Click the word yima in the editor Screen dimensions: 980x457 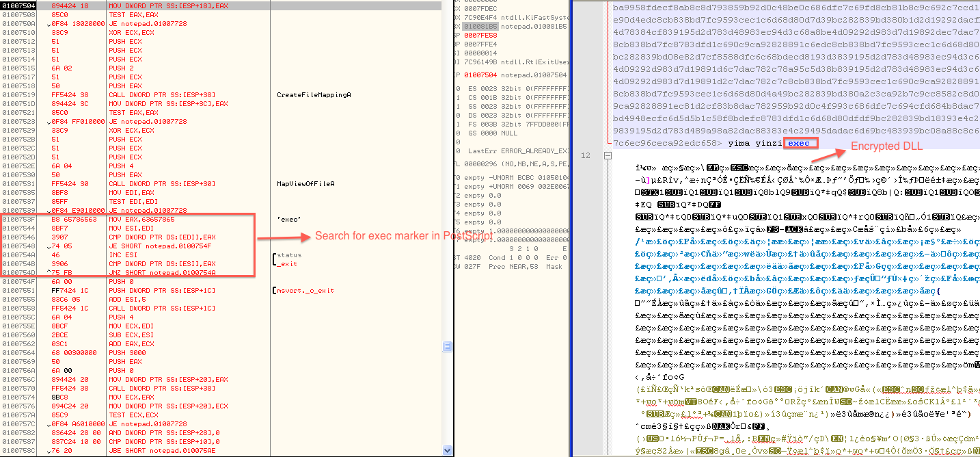(739, 143)
